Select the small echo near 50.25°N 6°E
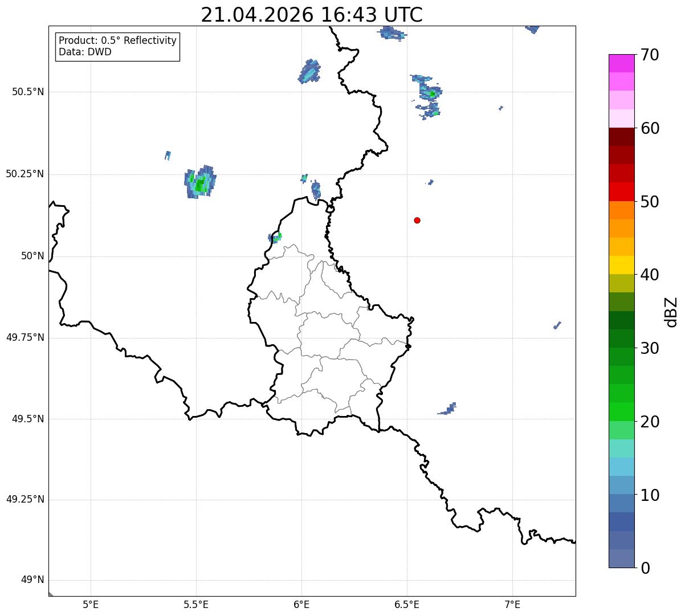The height and width of the screenshot is (616, 685). coord(312,186)
